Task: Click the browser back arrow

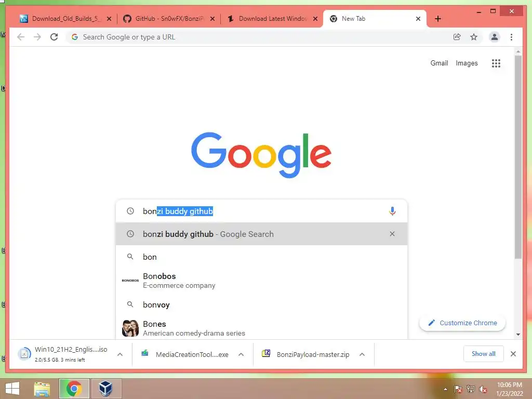Action: pos(21,37)
